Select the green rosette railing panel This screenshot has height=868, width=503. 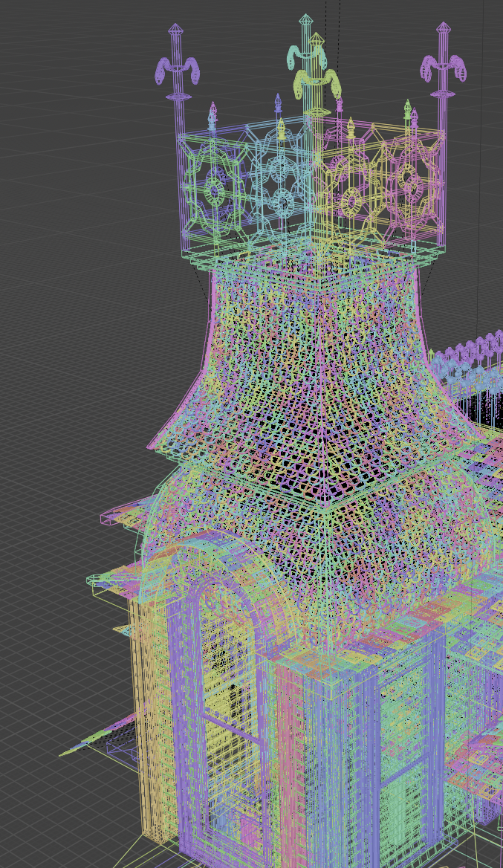[215, 190]
